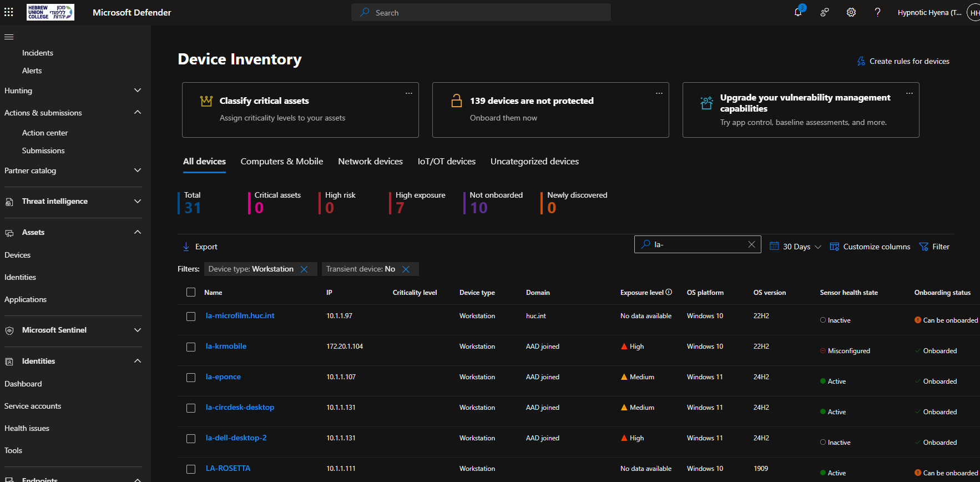The image size is (980, 482).
Task: Open the la-krmobile device link
Action: pos(226,346)
